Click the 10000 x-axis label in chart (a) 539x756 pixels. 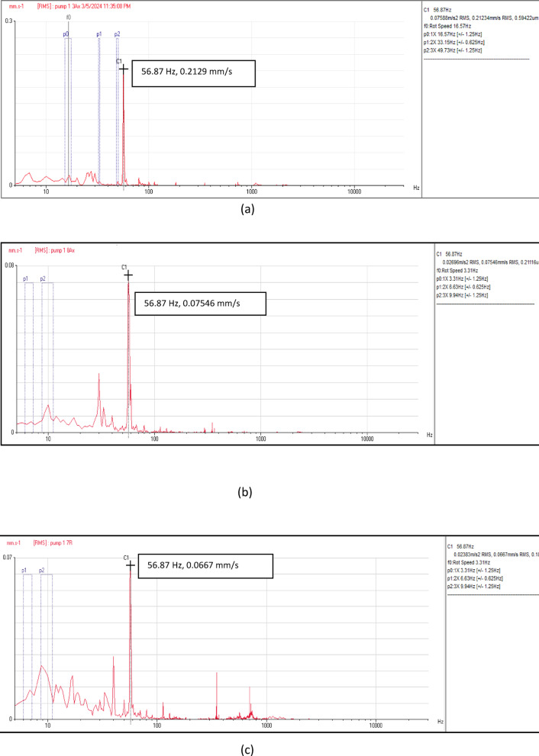tap(355, 192)
